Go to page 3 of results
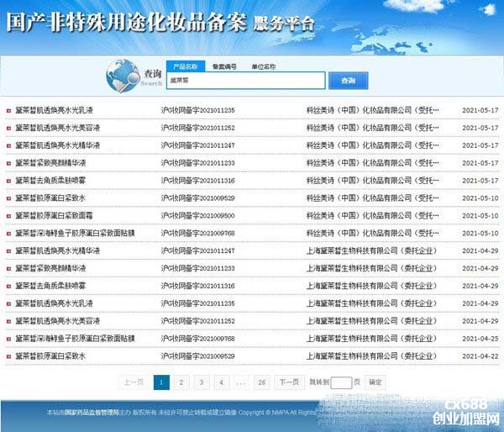This screenshot has height=432, width=504. (202, 382)
